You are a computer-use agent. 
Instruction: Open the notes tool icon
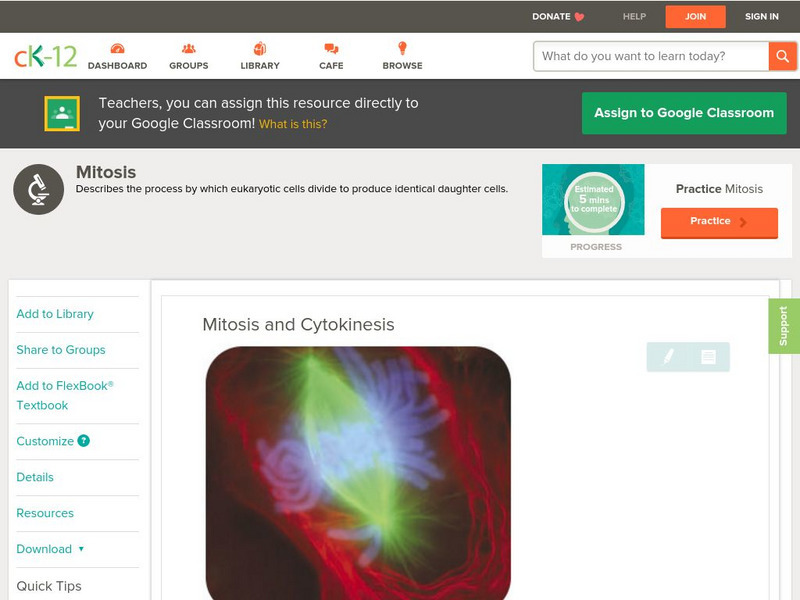point(708,357)
